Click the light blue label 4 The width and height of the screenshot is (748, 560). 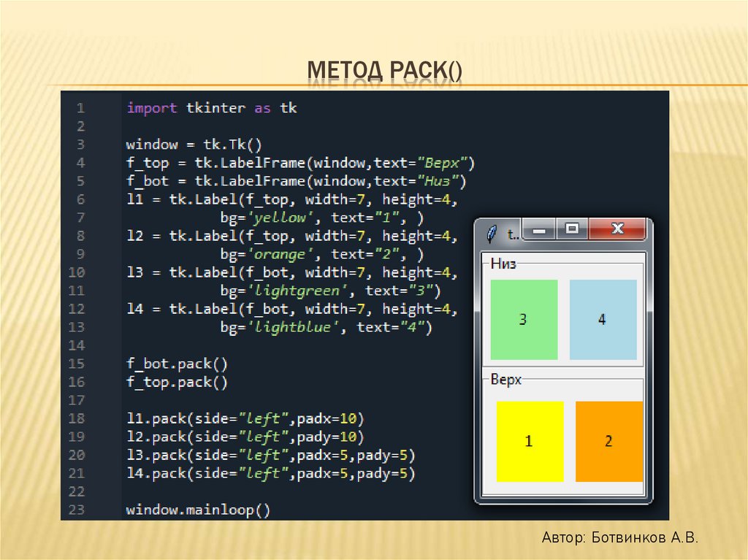pyautogui.click(x=603, y=320)
